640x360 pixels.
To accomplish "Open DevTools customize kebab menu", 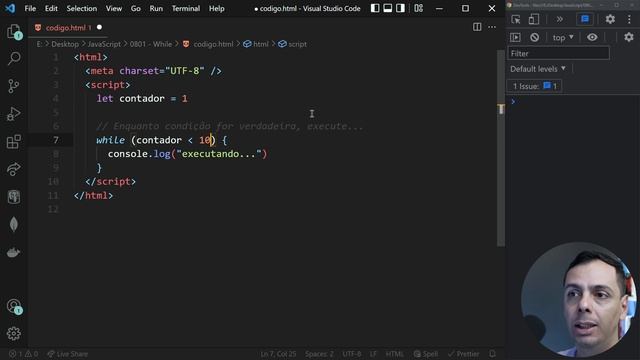I will (629, 19).
